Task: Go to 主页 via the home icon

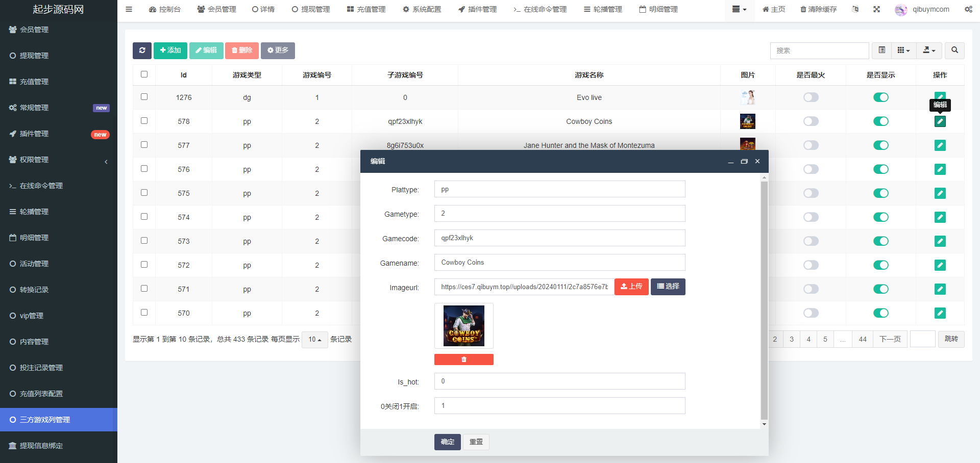Action: [774, 9]
